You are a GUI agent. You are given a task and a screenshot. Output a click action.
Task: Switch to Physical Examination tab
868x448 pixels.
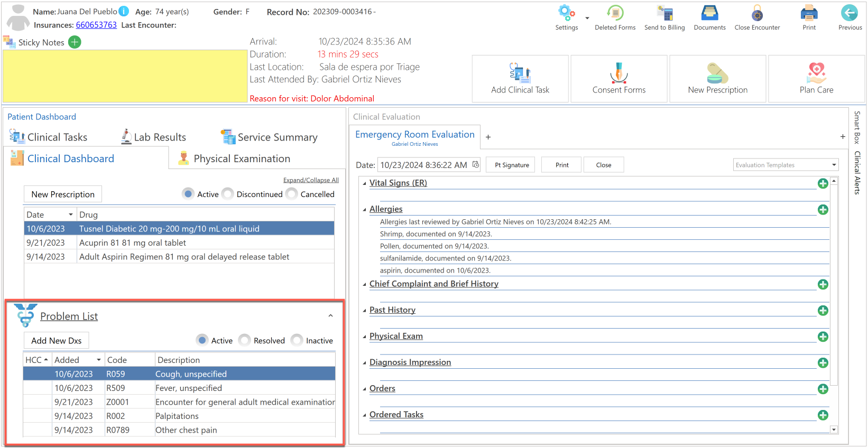tap(234, 158)
